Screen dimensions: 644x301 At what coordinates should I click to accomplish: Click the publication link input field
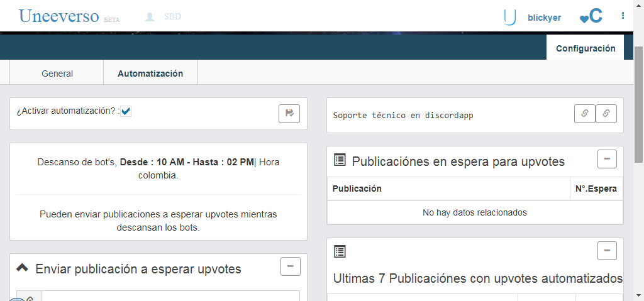(170, 296)
